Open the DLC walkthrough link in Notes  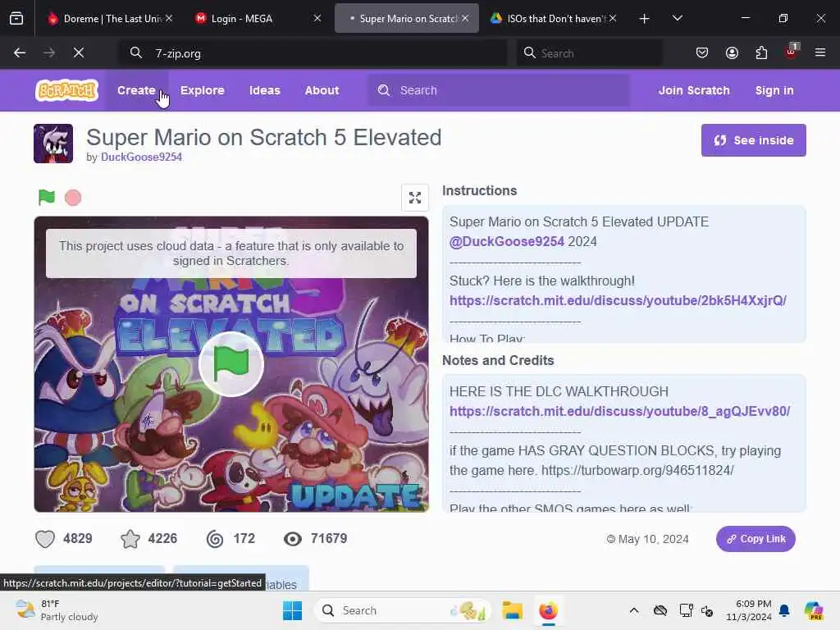tap(620, 412)
